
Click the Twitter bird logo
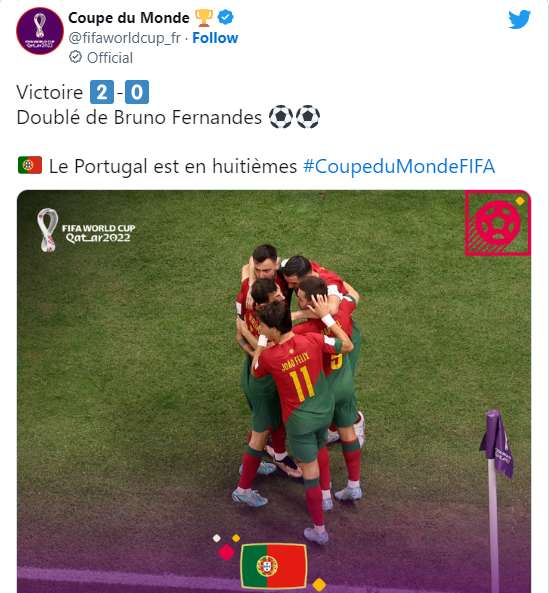point(519,19)
